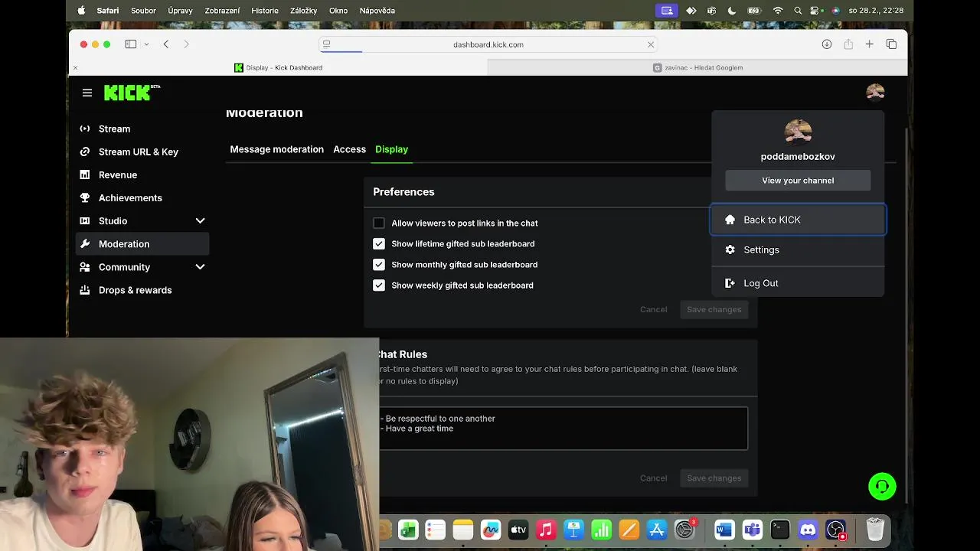The height and width of the screenshot is (551, 980).
Task: Launch Music app from the Dock
Action: click(x=546, y=530)
